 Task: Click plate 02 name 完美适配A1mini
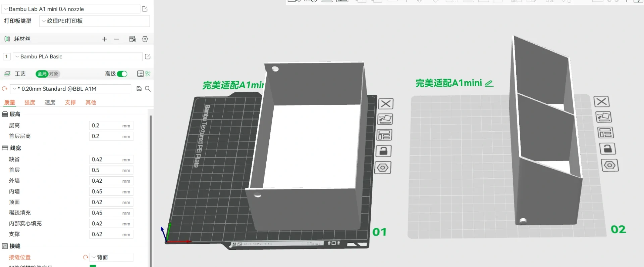point(449,83)
